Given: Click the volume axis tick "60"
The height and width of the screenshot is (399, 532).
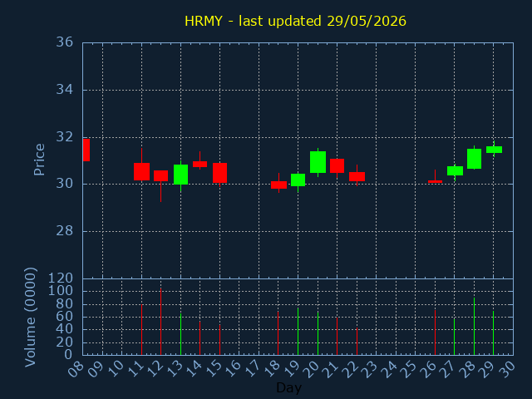Looking at the screenshot, I should [x=65, y=317].
